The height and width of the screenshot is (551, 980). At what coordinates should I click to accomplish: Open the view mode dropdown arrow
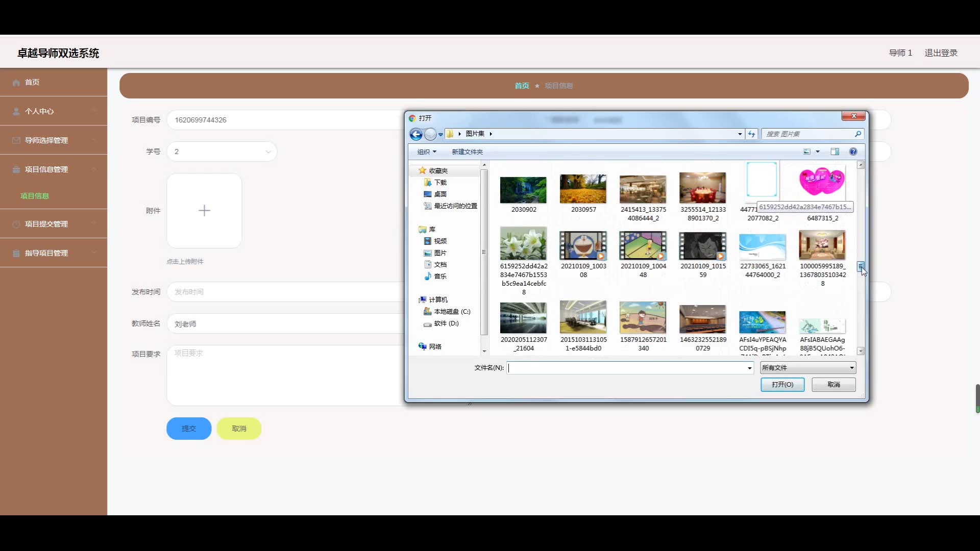(x=818, y=152)
